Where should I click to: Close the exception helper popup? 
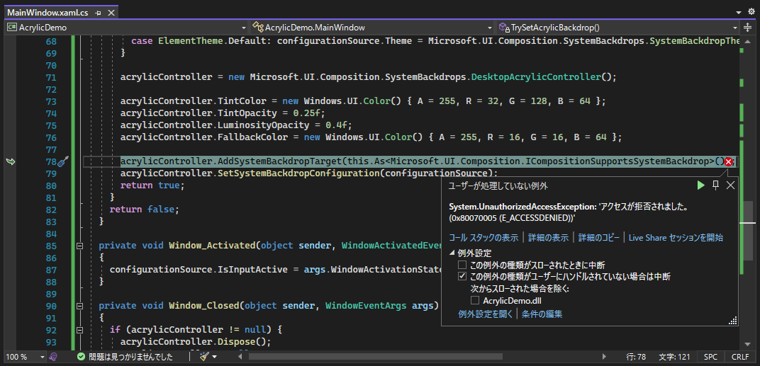pyautogui.click(x=730, y=185)
